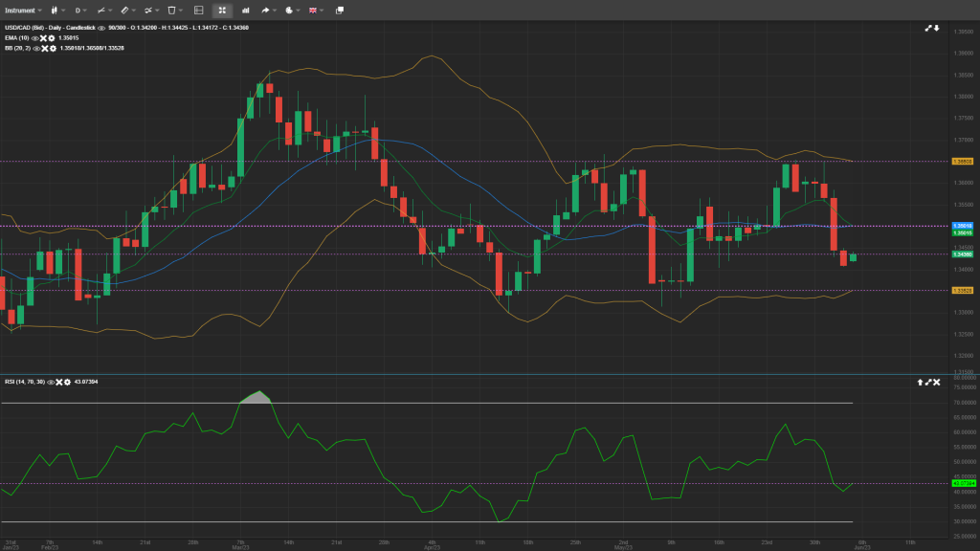The width and height of the screenshot is (980, 551).
Task: Open the ruler measure tools dropdown
Action: pyautogui.click(x=127, y=10)
